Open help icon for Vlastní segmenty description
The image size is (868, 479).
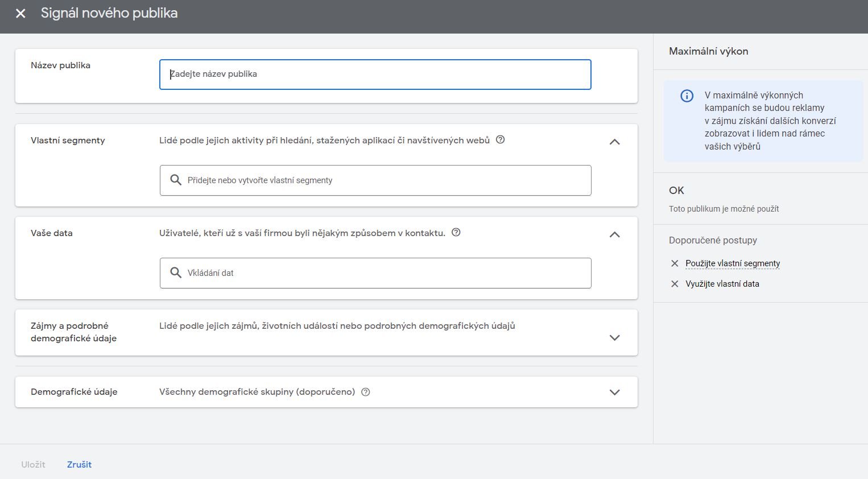501,139
